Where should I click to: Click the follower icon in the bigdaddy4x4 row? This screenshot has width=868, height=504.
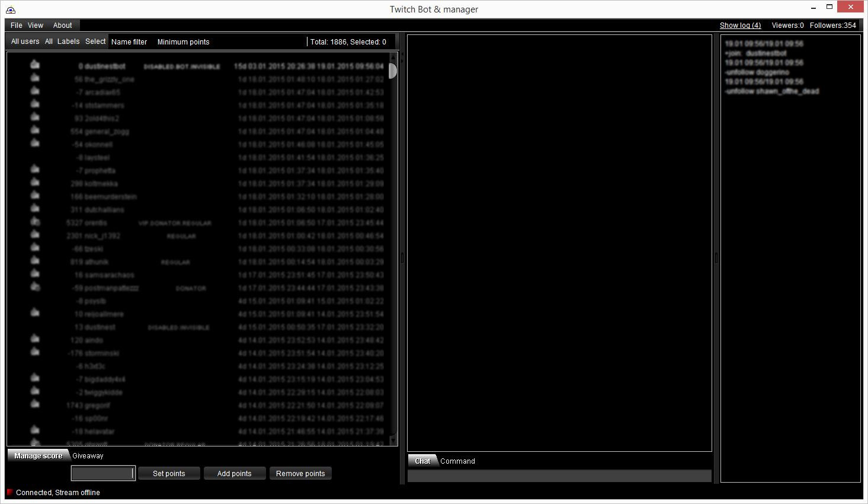point(35,378)
